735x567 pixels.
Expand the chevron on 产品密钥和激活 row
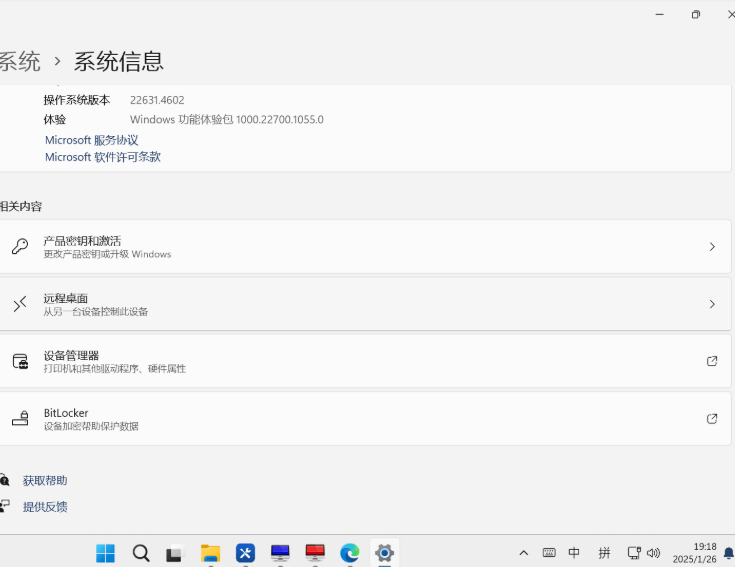click(x=712, y=246)
